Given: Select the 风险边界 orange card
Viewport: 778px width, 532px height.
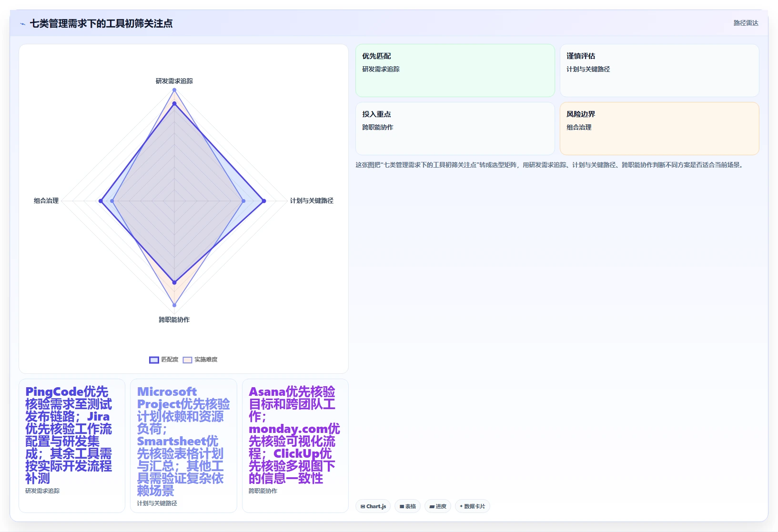Looking at the screenshot, I should click(x=659, y=129).
